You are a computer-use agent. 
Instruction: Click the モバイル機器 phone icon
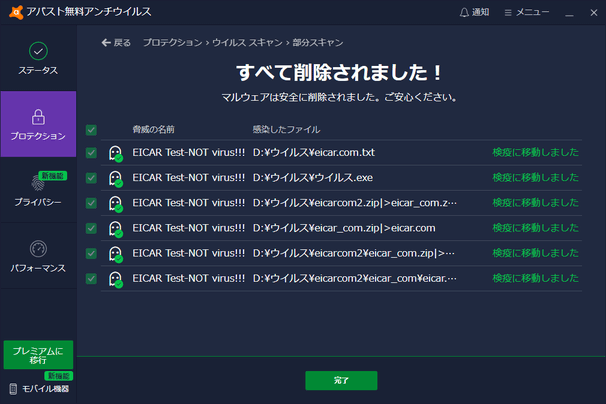click(13, 389)
